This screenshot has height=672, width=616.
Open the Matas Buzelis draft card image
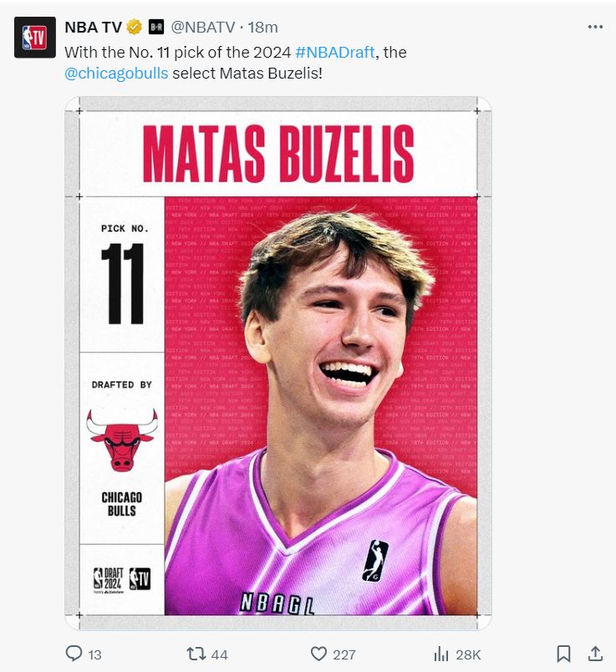pos(278,364)
